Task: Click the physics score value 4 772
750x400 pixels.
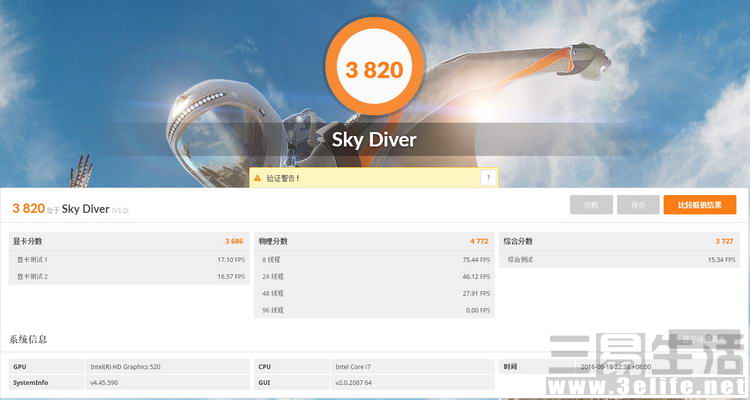Action: tap(479, 241)
